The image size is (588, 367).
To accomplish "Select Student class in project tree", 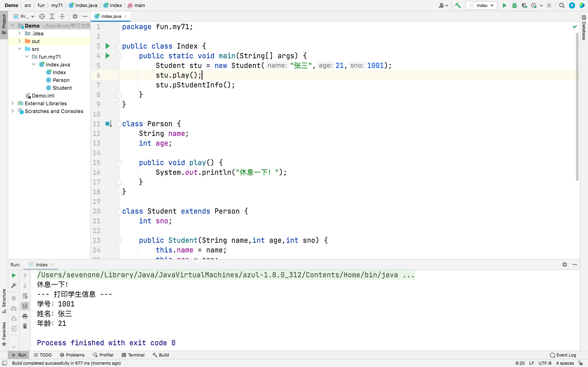I will click(x=62, y=88).
